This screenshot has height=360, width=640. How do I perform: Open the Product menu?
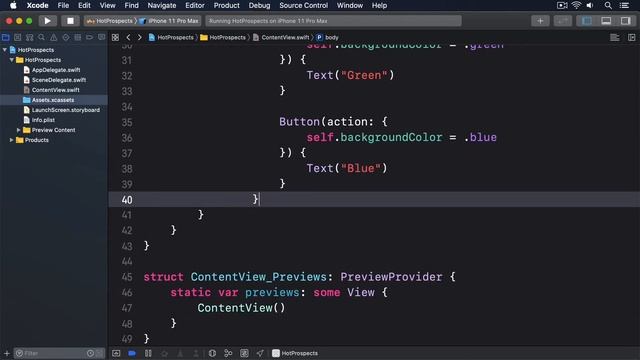[227, 5]
